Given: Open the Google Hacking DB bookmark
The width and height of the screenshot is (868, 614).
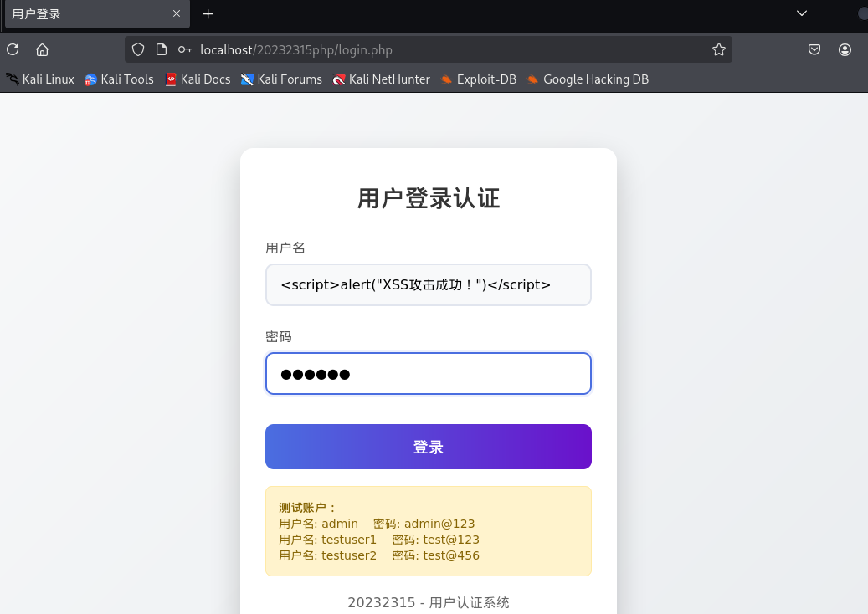Looking at the screenshot, I should [588, 79].
